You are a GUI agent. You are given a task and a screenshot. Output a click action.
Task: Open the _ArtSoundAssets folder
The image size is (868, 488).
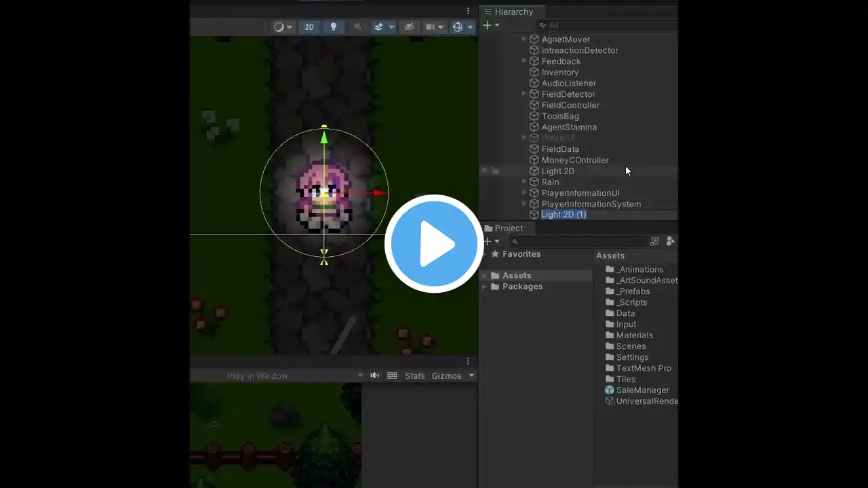click(642, 281)
